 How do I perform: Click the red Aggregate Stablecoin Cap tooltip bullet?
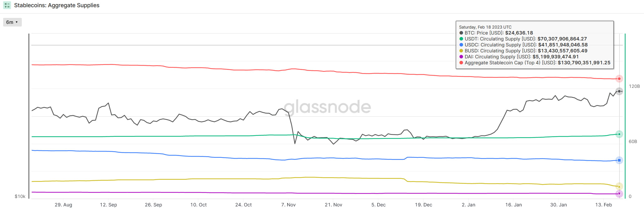point(461,63)
